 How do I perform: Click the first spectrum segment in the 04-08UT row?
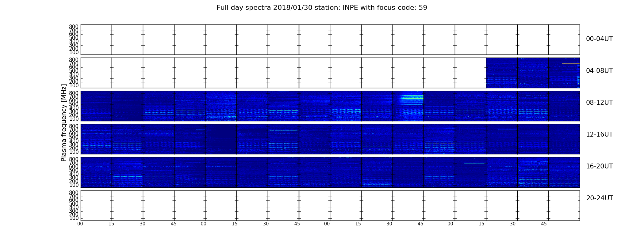coord(502,73)
